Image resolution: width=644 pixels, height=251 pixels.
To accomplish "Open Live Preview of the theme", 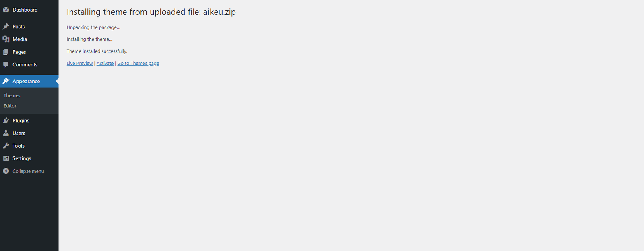I will click(x=80, y=64).
